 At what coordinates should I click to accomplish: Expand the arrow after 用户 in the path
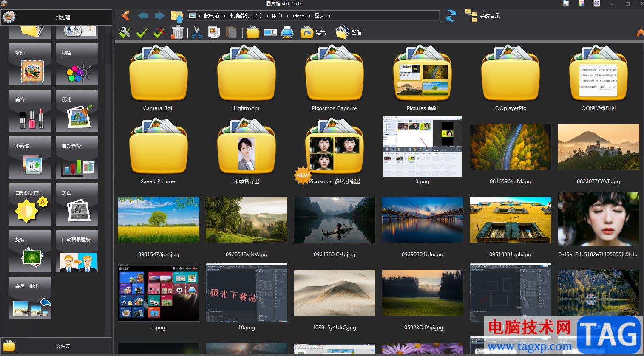pos(287,16)
